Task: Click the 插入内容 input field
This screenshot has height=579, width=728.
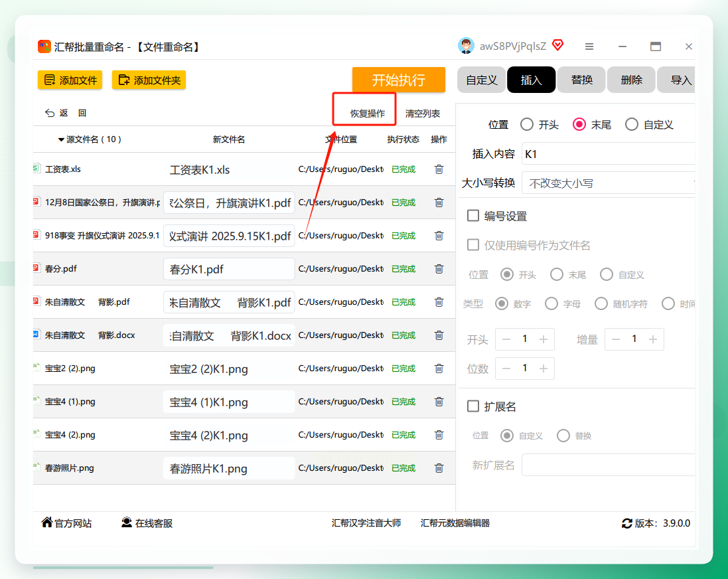Action: coord(608,154)
